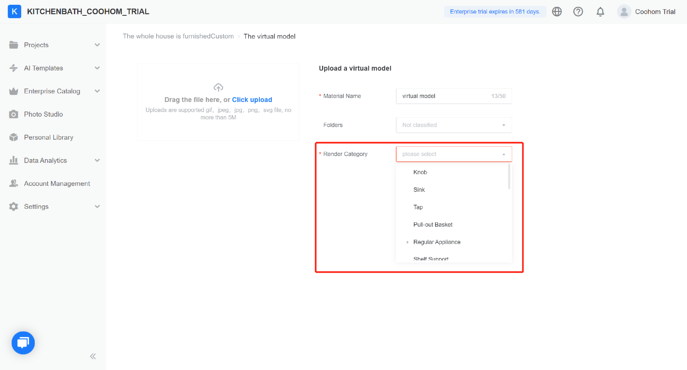This screenshot has height=370, width=687.
Task: Open Account Management in the sidebar
Action: tap(57, 183)
